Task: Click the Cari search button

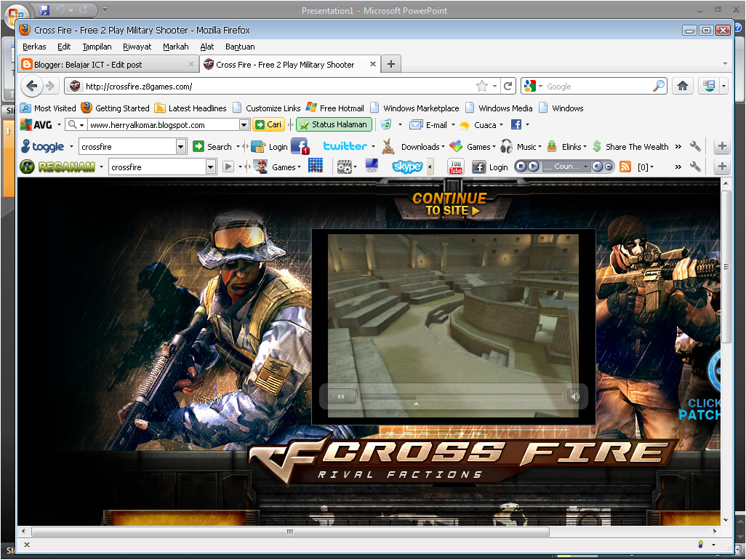Action: tap(268, 124)
